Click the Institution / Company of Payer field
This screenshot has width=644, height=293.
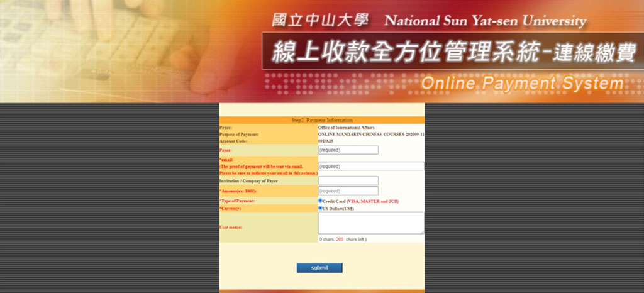pyautogui.click(x=348, y=181)
